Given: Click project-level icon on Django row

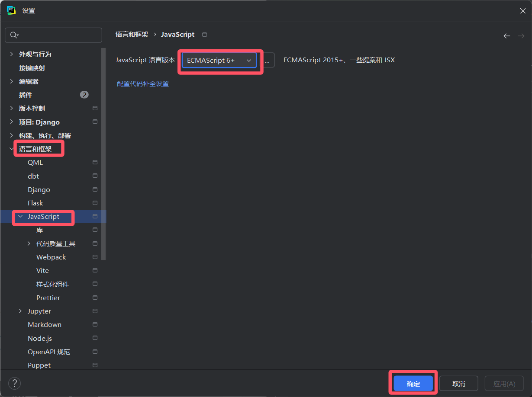Looking at the screenshot, I should (95, 189).
